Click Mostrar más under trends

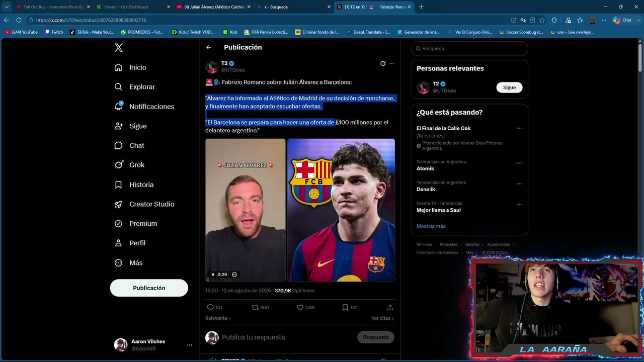point(431,226)
